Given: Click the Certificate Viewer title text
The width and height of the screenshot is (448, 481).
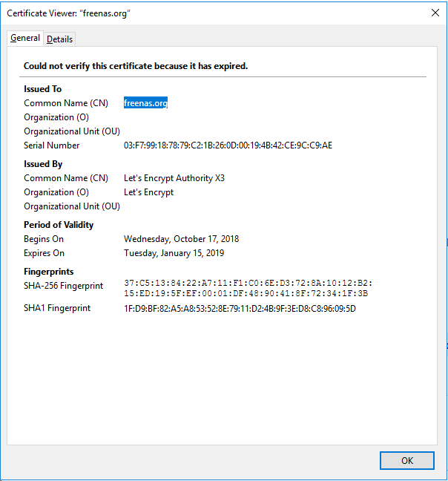Looking at the screenshot, I should (x=68, y=13).
